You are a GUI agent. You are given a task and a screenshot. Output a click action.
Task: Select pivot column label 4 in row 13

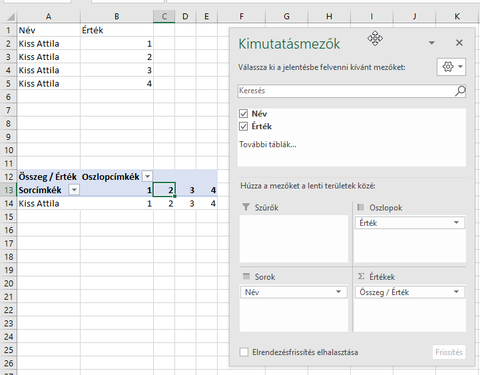207,190
